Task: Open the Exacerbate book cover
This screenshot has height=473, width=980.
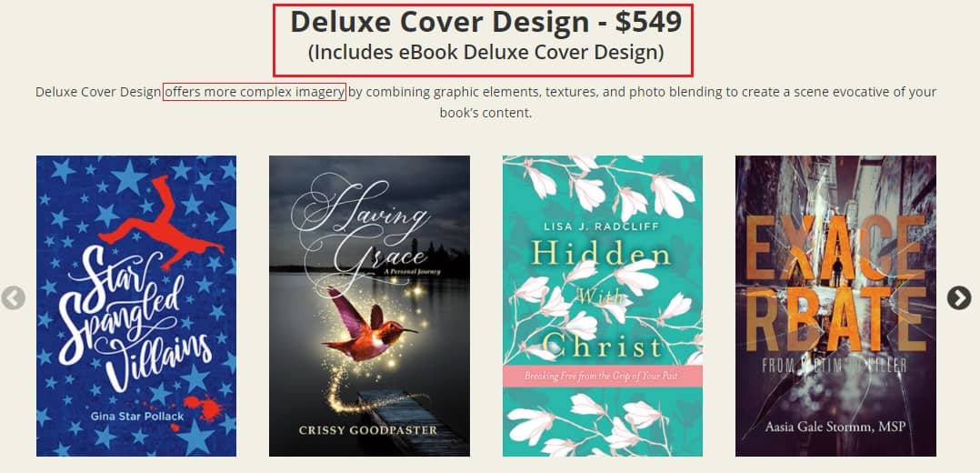Action: (x=835, y=306)
